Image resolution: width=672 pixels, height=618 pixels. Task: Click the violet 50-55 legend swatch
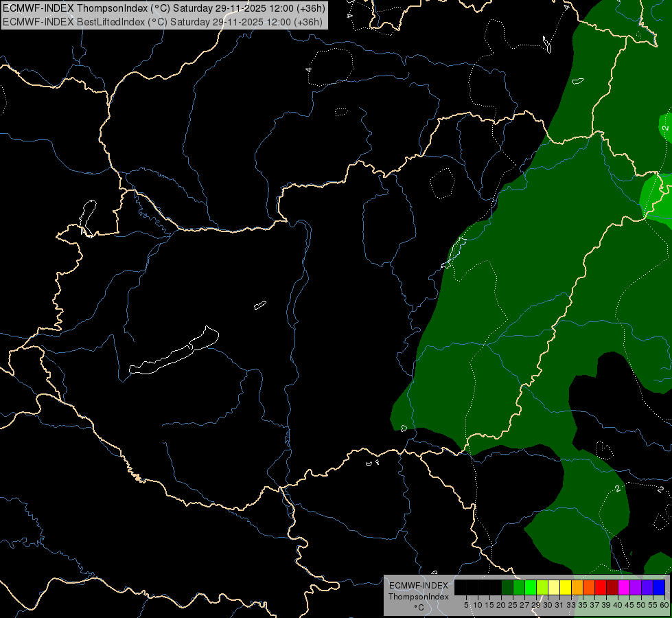click(647, 587)
